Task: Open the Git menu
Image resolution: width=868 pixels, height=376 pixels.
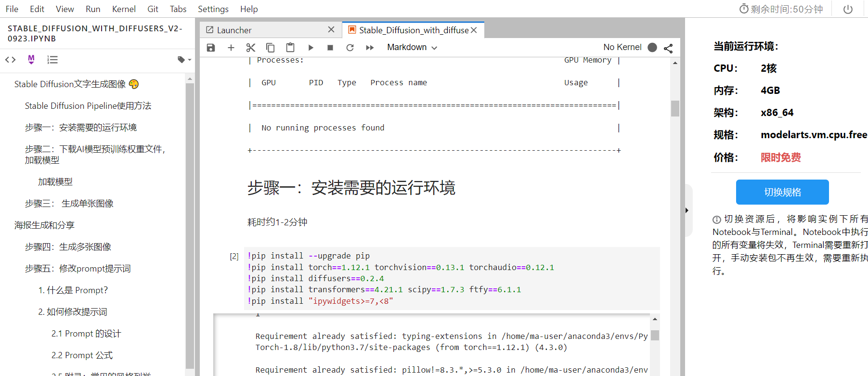Action: tap(153, 9)
